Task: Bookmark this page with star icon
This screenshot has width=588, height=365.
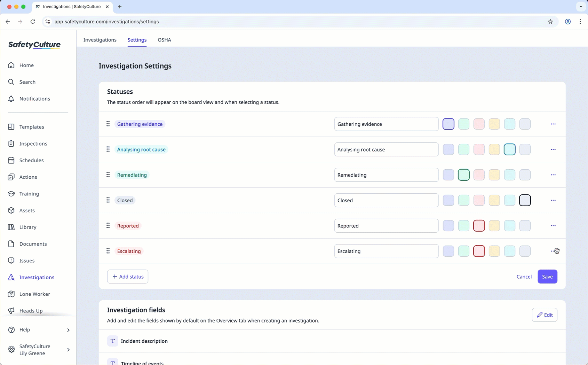Action: [x=550, y=22]
